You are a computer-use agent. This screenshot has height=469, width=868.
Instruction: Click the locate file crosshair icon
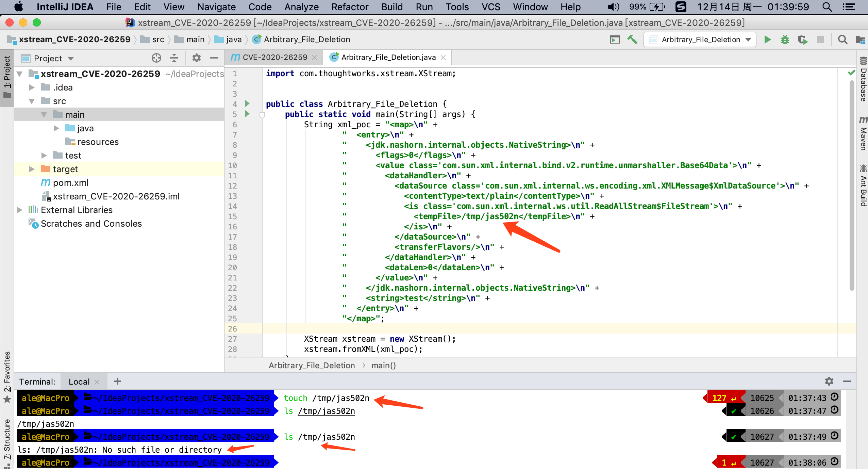point(156,58)
